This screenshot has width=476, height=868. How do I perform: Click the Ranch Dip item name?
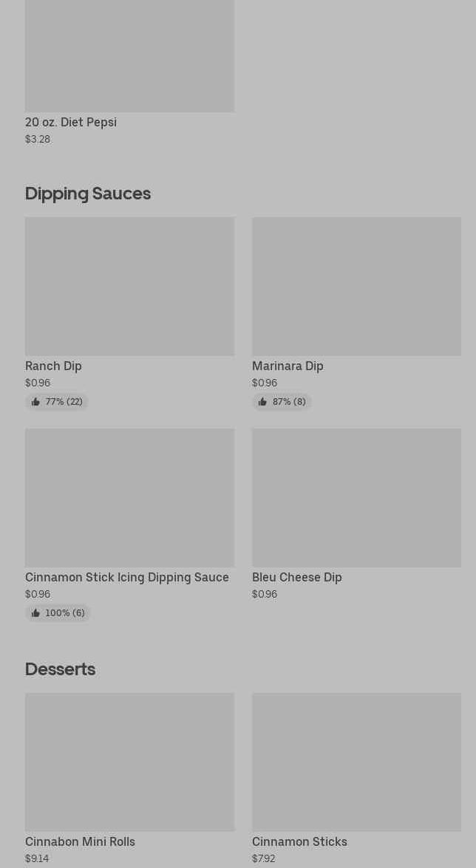tap(53, 366)
